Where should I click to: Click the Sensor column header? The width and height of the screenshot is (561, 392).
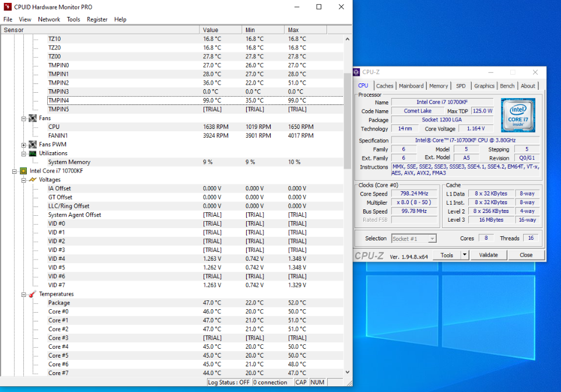[x=100, y=30]
